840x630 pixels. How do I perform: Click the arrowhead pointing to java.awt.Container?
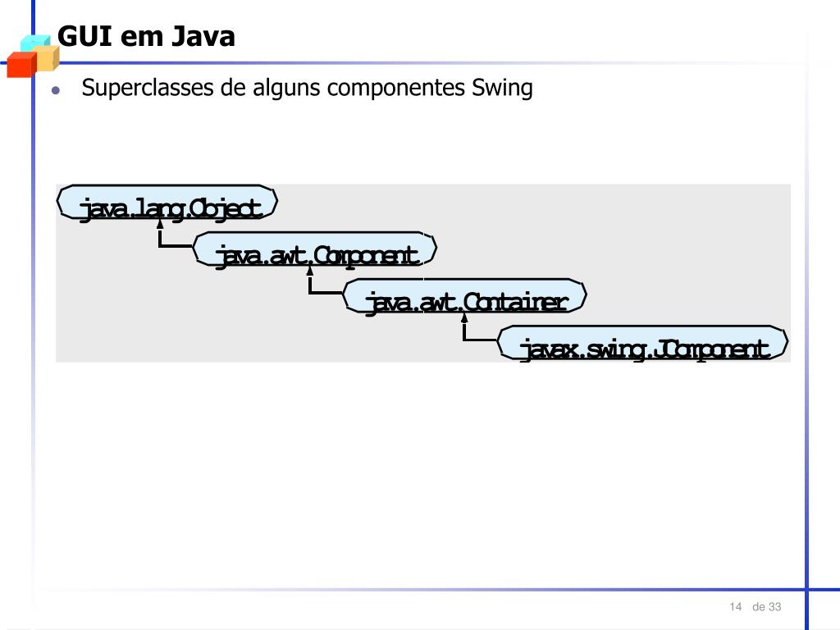point(464,315)
